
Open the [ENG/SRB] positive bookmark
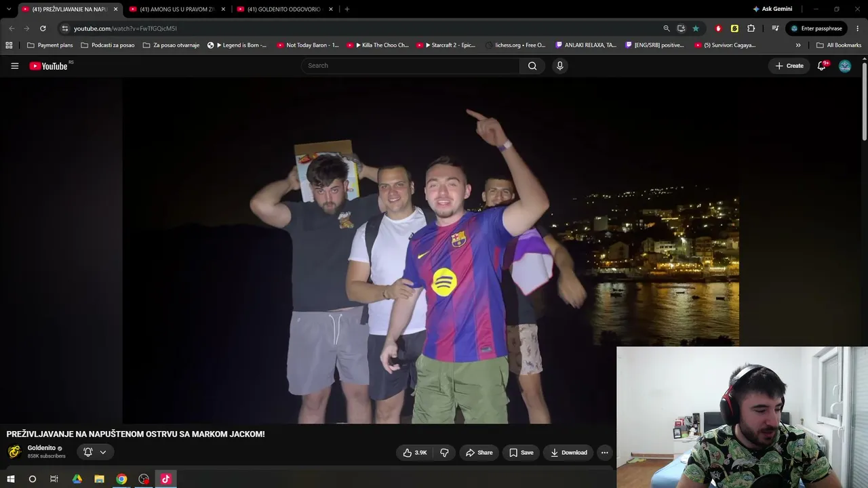point(654,45)
